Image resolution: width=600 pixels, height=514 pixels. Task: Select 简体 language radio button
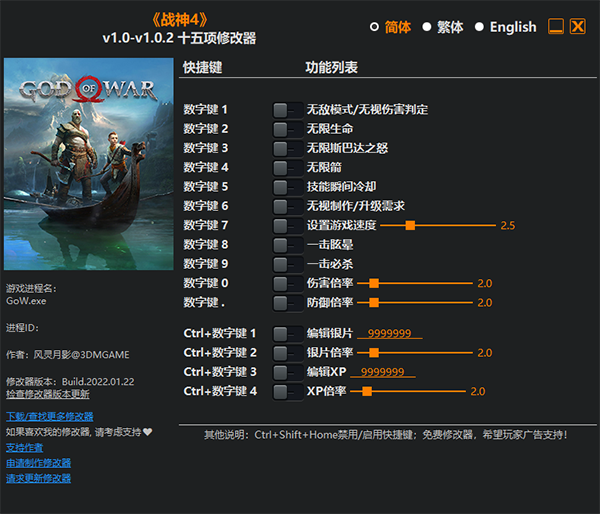click(x=374, y=27)
